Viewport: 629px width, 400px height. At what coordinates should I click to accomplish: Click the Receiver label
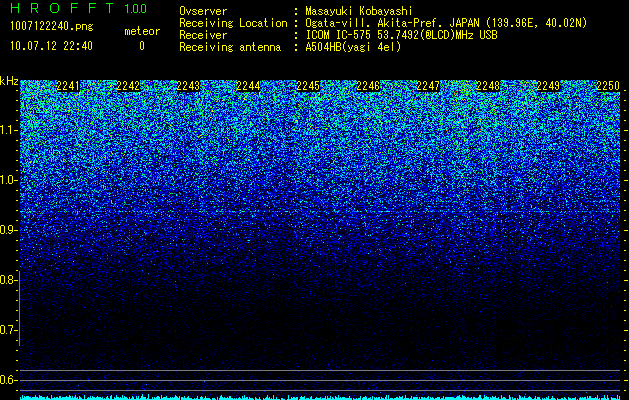tap(203, 35)
